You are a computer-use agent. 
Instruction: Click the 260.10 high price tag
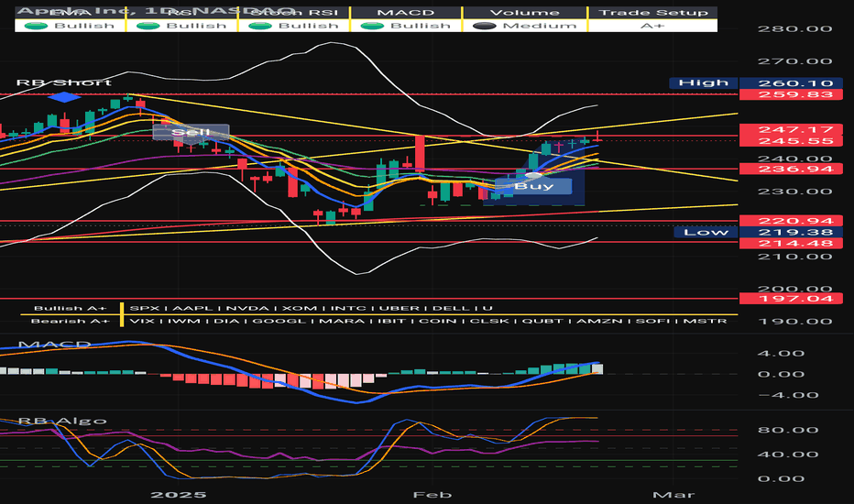791,82
